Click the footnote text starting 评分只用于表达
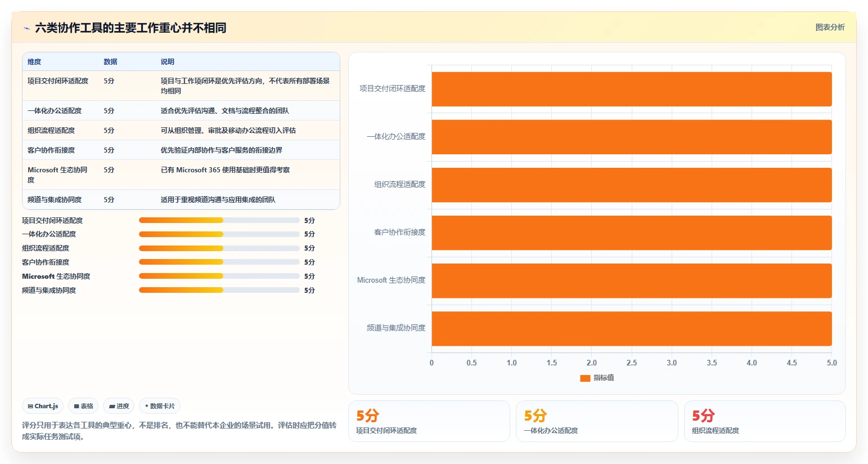Image resolution: width=868 pixels, height=464 pixels. [179, 431]
